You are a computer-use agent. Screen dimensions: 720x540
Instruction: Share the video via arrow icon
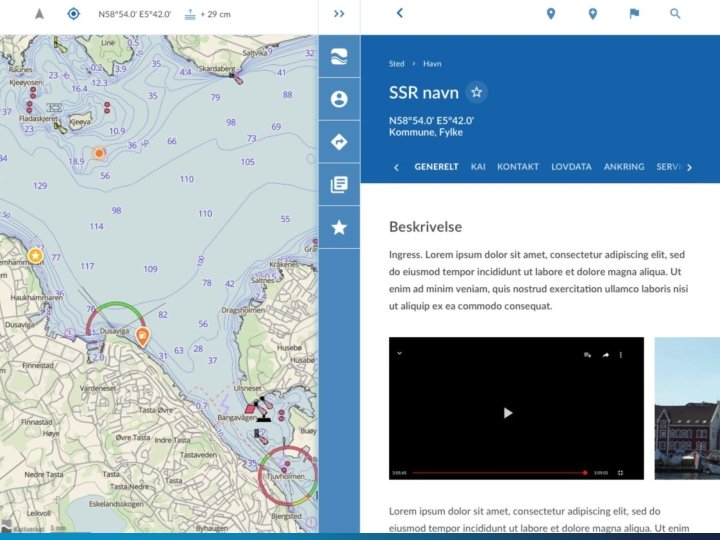(606, 355)
